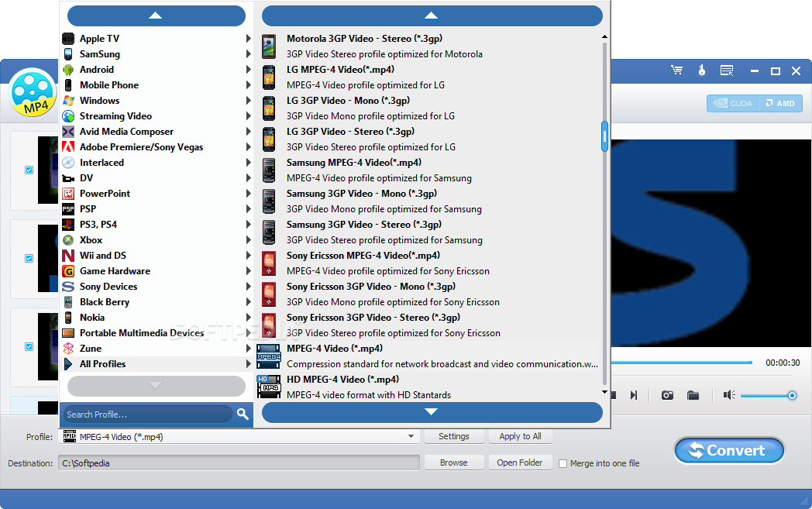
Task: Open the profile Settings button
Action: click(453, 436)
